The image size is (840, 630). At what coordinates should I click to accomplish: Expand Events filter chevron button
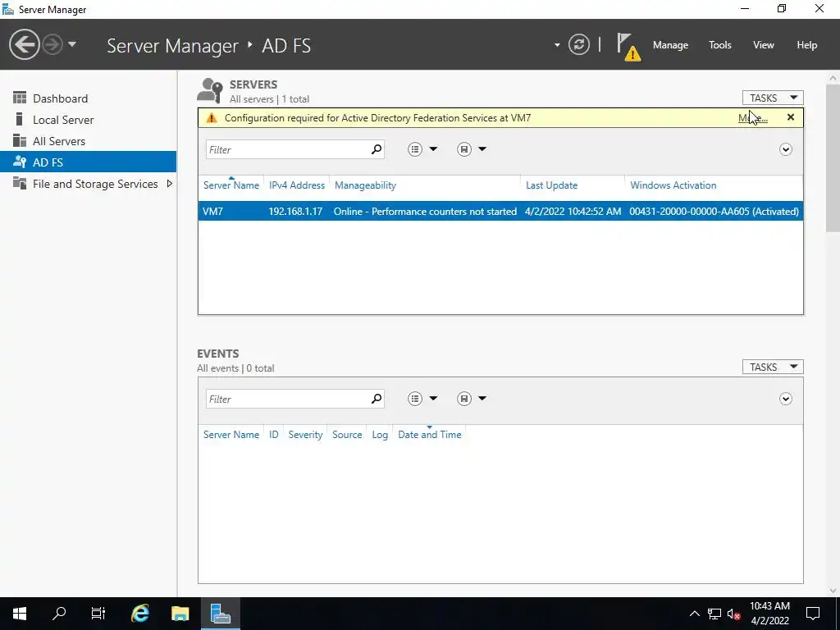tap(785, 399)
